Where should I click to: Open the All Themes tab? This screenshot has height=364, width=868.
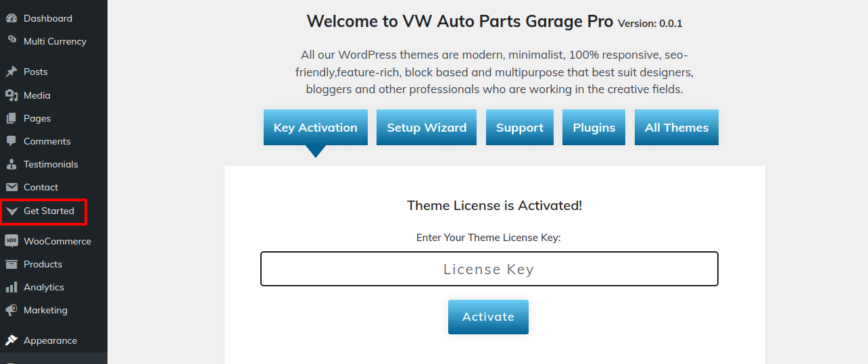coord(677,128)
